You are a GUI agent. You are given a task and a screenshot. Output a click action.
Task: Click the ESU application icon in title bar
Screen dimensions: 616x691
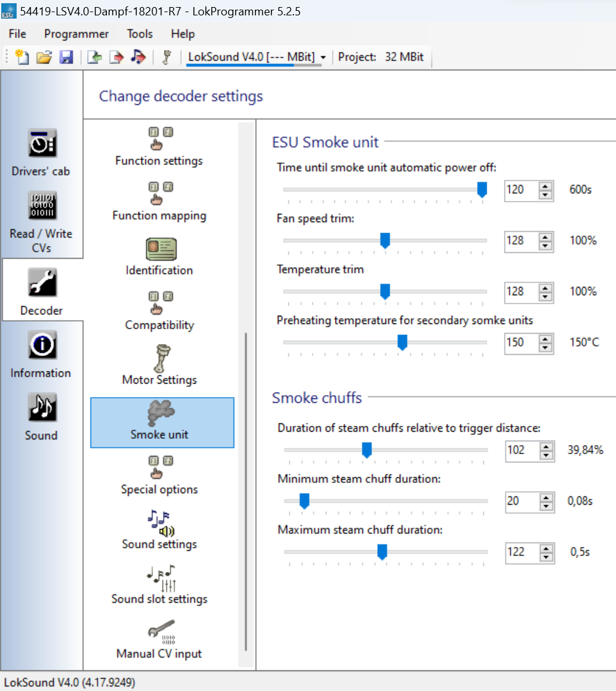pyautogui.click(x=8, y=11)
